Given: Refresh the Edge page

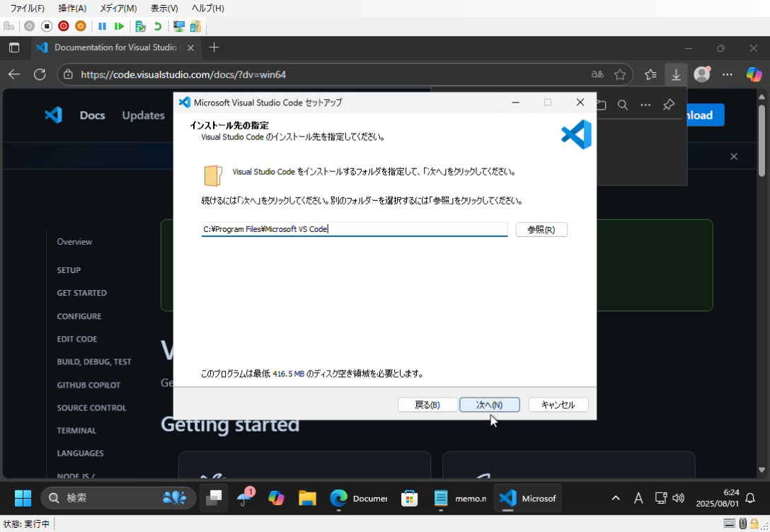Looking at the screenshot, I should (40, 74).
